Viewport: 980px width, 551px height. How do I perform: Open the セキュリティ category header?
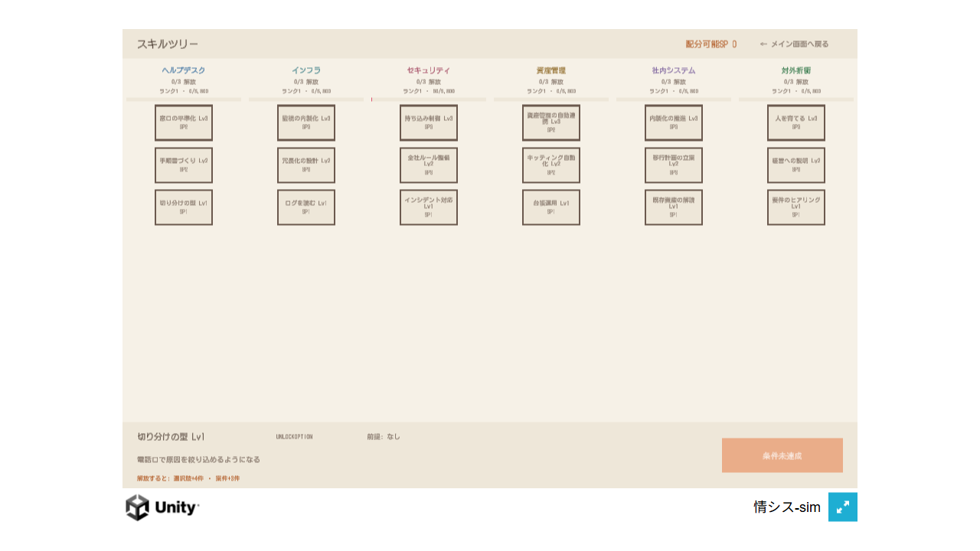click(429, 70)
